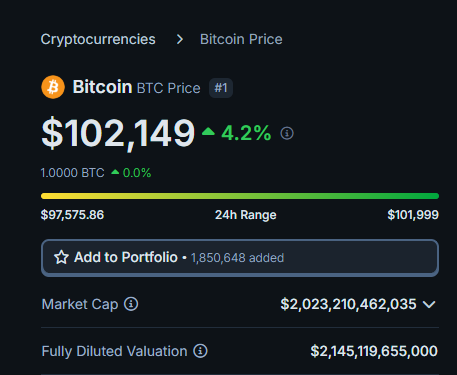This screenshot has height=375, width=457.
Task: Click the Market Cap value $2,023,210,462,035
Action: pos(348,304)
